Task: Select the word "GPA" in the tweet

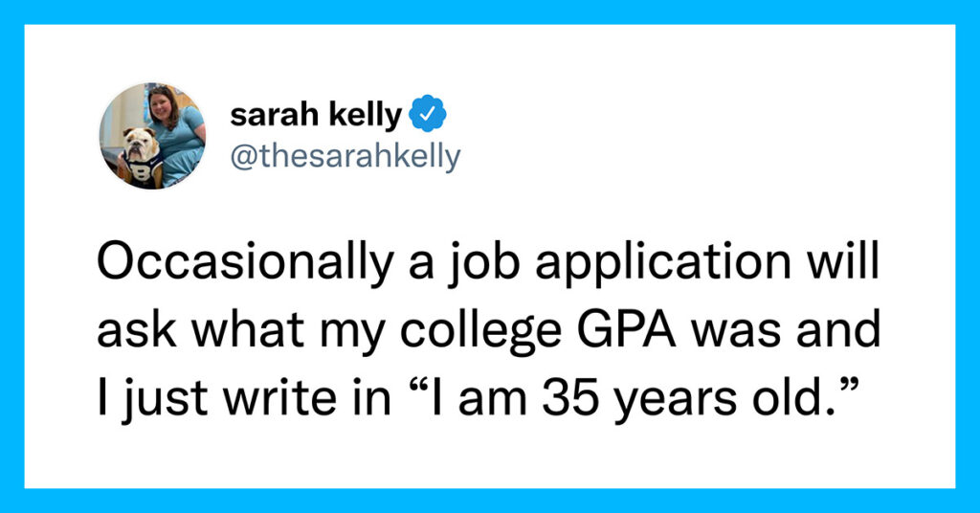Action: point(626,330)
